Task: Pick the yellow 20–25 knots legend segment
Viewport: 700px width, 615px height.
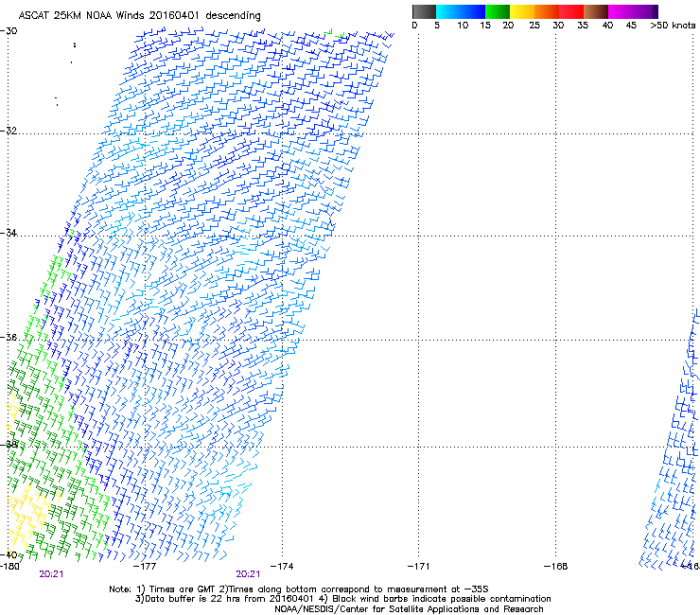Action: [x=522, y=11]
